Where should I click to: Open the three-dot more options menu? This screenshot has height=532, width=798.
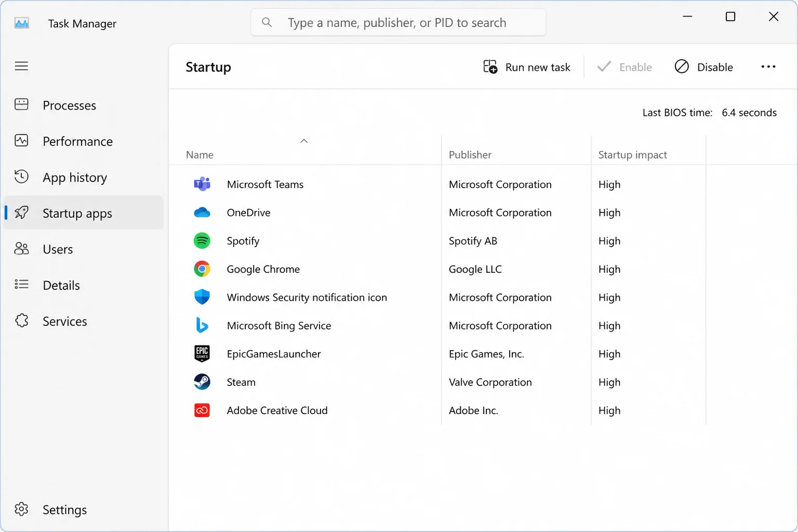click(768, 66)
